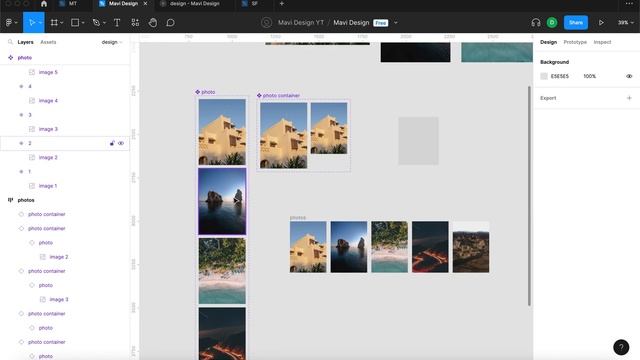Select variant layer 3
Viewport: 640px width, 360px height.
[x=30, y=115]
